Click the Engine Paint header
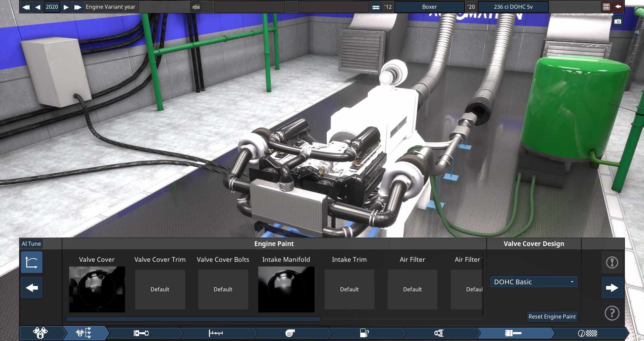The width and height of the screenshot is (644, 341). coord(274,244)
